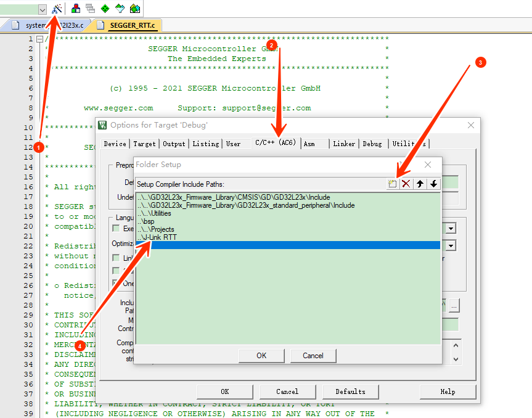532x418 pixels.
Task: Close the Folder Setup dialog
Action: pos(428,165)
